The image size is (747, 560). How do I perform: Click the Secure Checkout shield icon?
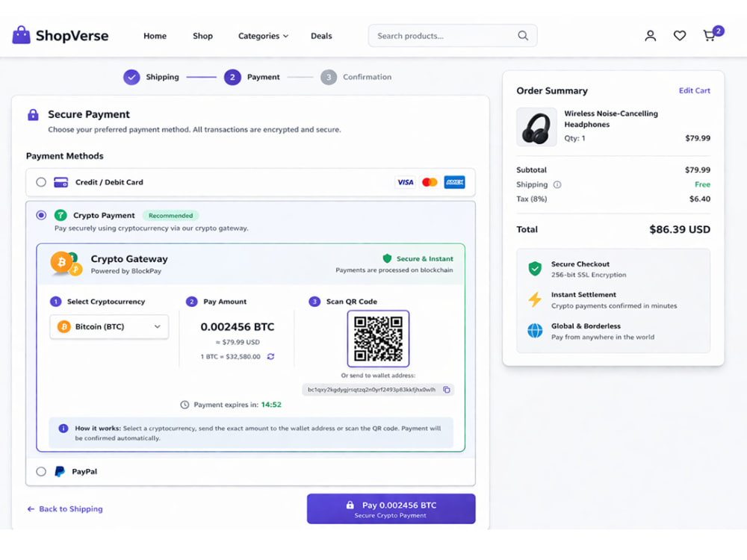coord(535,269)
